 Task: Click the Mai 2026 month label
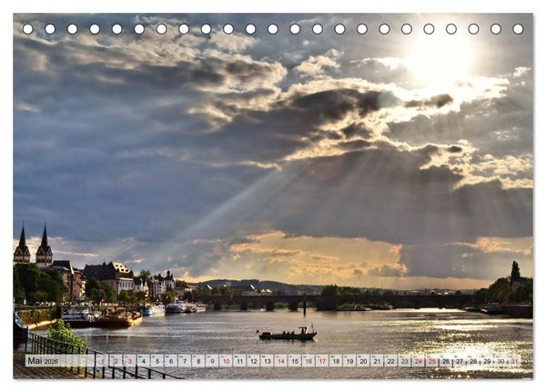(x=43, y=361)
